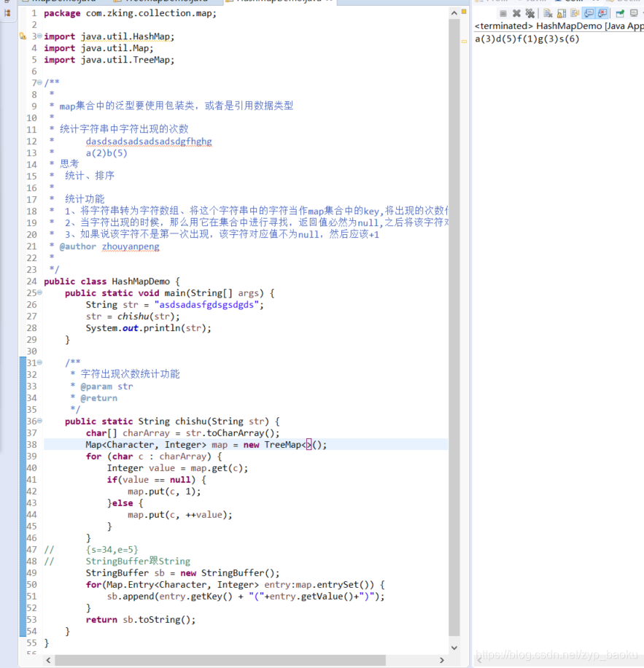The height and width of the screenshot is (668, 644).
Task: Click the editor vertical scrollbar up arrow
Action: pyautogui.click(x=454, y=13)
